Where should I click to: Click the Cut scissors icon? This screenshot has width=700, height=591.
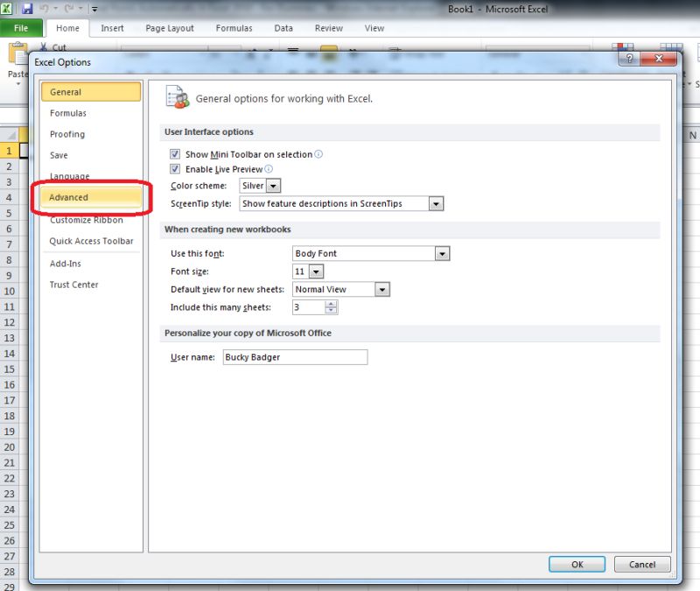point(44,46)
